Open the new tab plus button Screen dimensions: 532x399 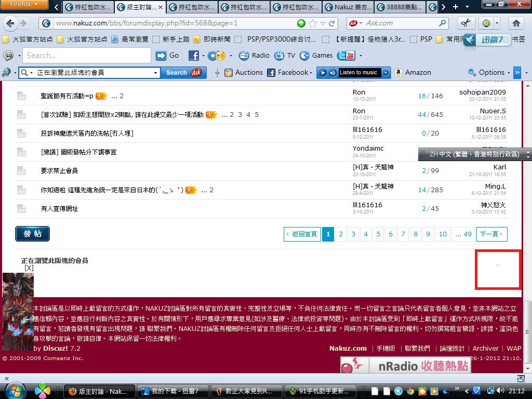click(x=456, y=6)
